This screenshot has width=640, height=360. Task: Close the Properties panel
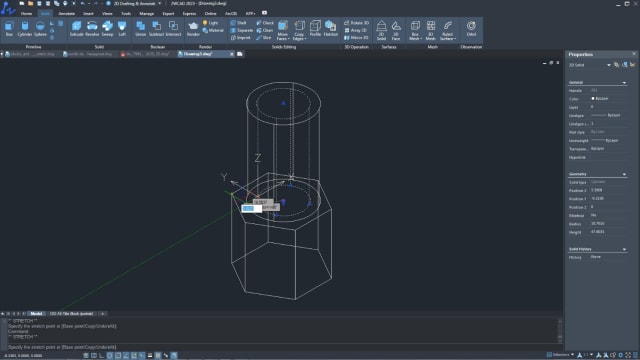pos(633,54)
